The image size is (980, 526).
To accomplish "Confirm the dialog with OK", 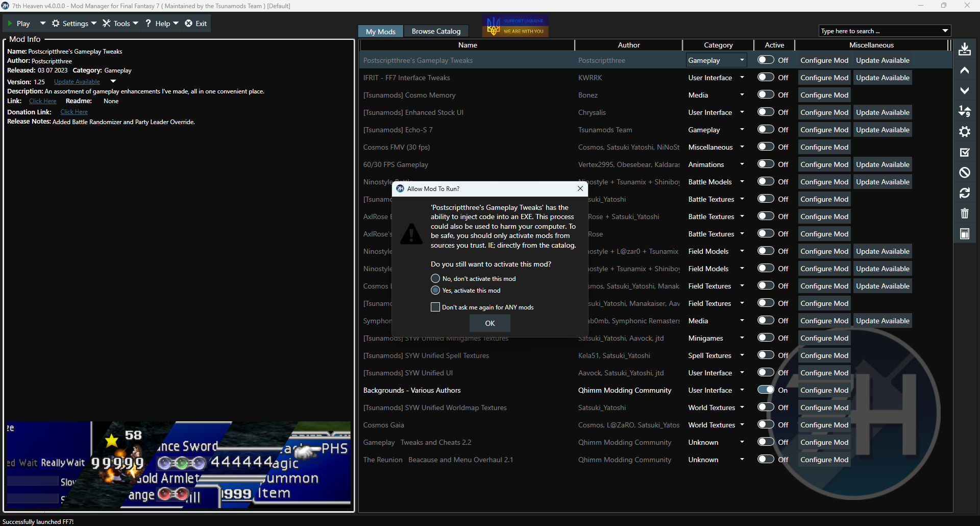I will [490, 323].
